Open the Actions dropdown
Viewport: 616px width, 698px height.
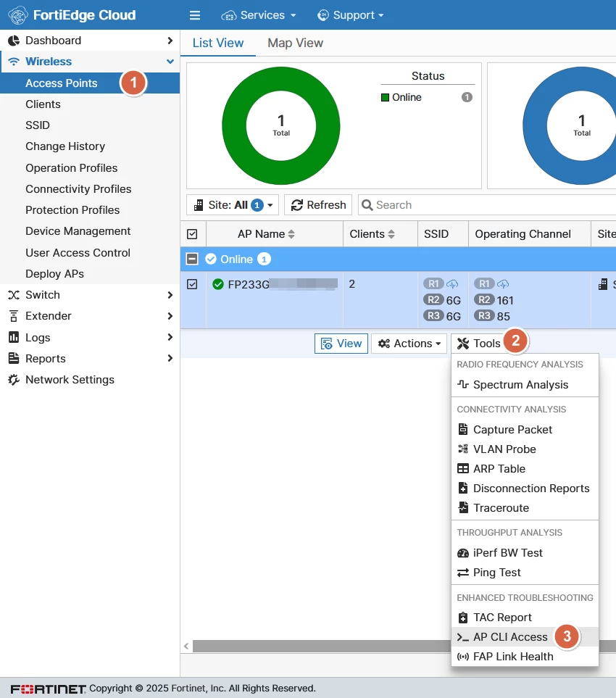pos(409,344)
